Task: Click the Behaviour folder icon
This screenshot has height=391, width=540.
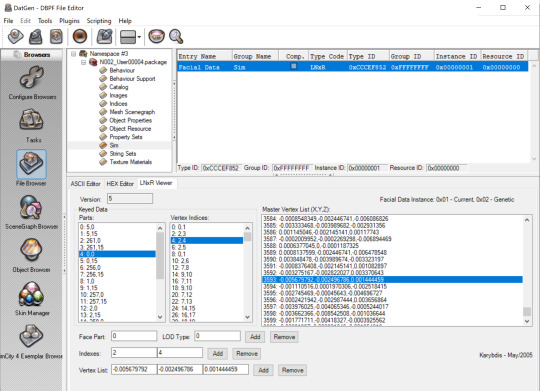Action: [103, 70]
